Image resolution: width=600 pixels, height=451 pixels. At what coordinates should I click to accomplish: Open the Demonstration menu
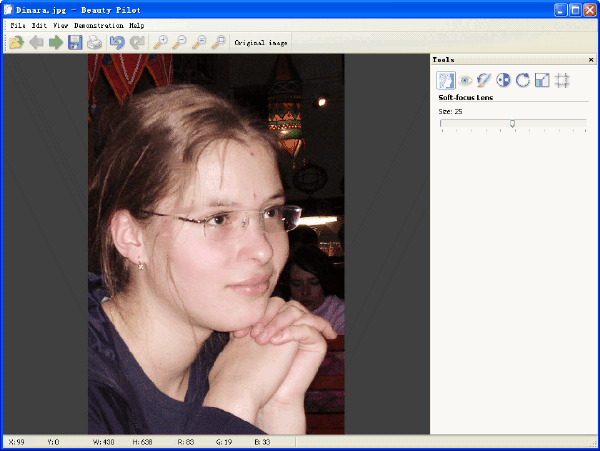click(x=98, y=25)
